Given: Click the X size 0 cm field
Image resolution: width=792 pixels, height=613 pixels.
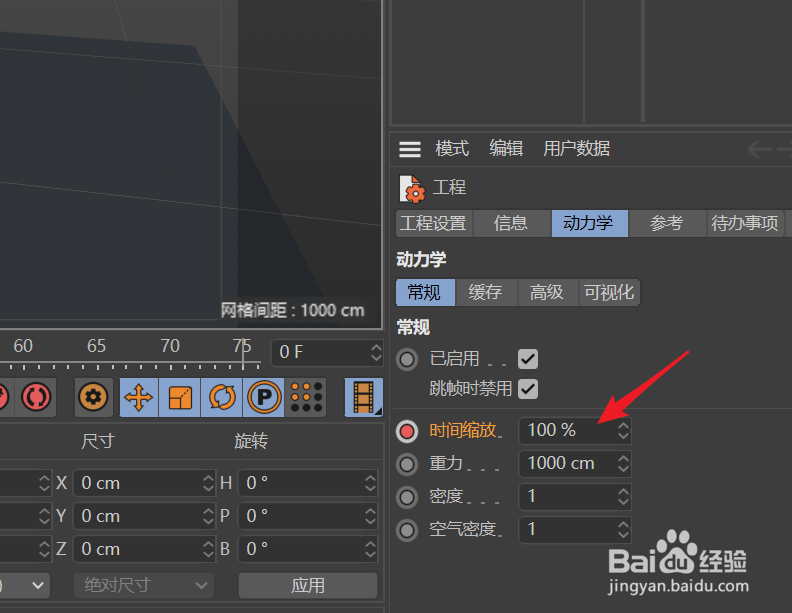Looking at the screenshot, I should tap(144, 483).
